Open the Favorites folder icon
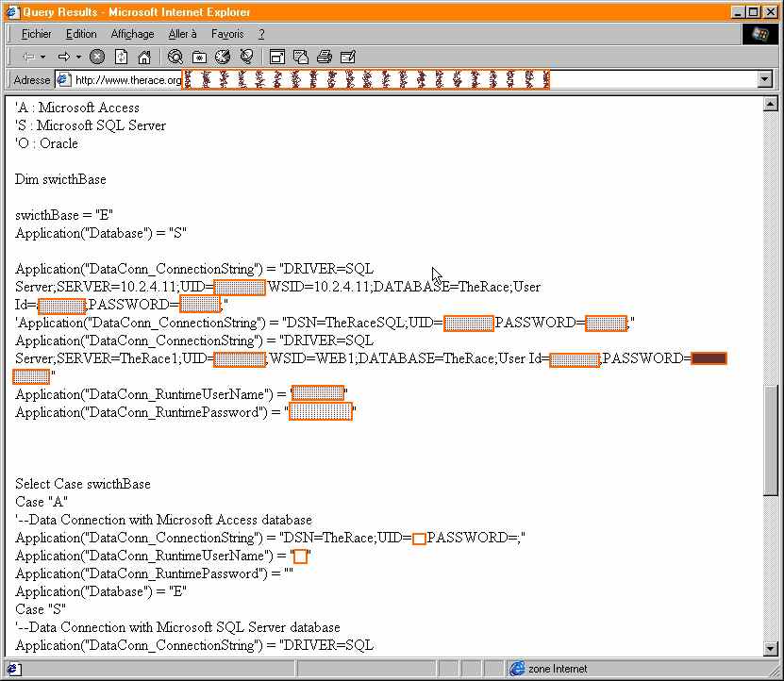 [199, 57]
